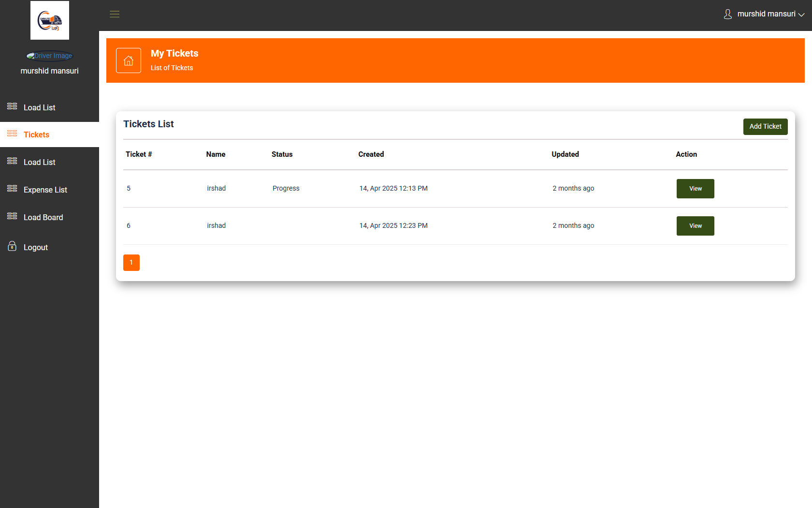Click 2 months ago in ticket 5's row
The width and height of the screenshot is (812, 508).
573,188
